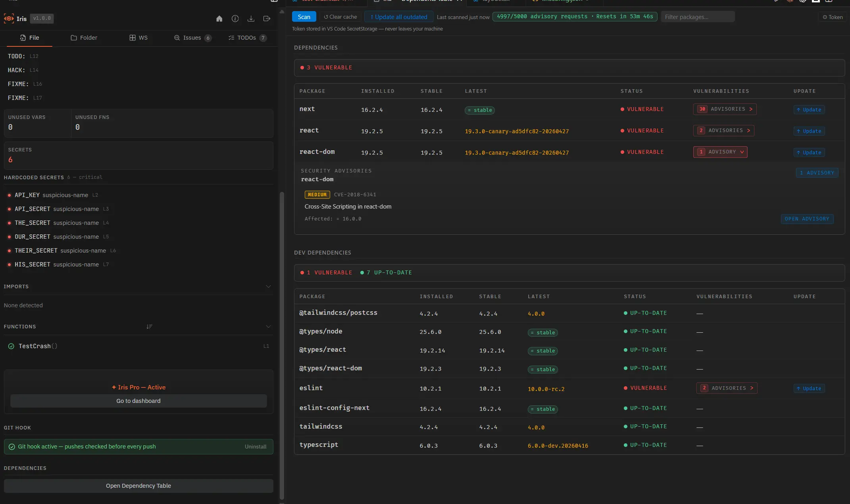Click the 6.0.0-dev.20260416 latest version text
Viewport: 850px width, 504px height.
click(558, 446)
